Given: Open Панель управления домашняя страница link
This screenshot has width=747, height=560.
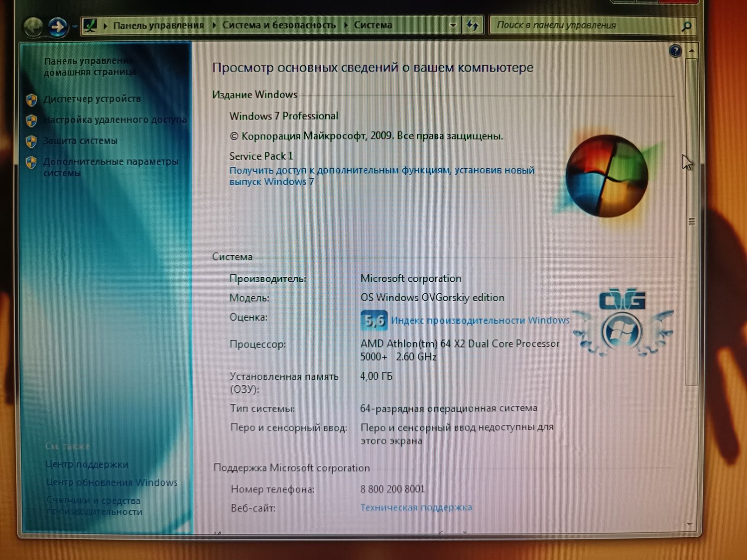Looking at the screenshot, I should (90, 67).
